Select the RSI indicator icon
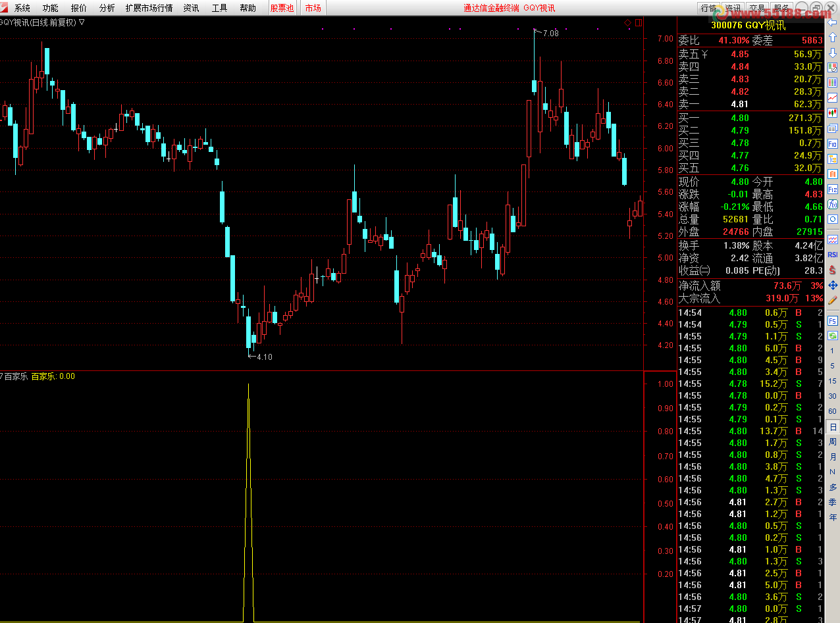 tap(833, 255)
